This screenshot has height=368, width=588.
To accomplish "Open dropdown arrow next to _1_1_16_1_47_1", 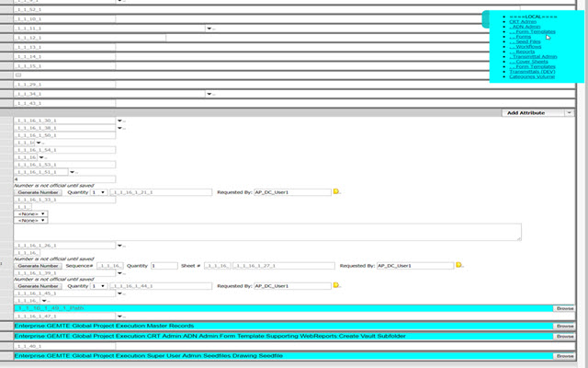I will (119, 316).
